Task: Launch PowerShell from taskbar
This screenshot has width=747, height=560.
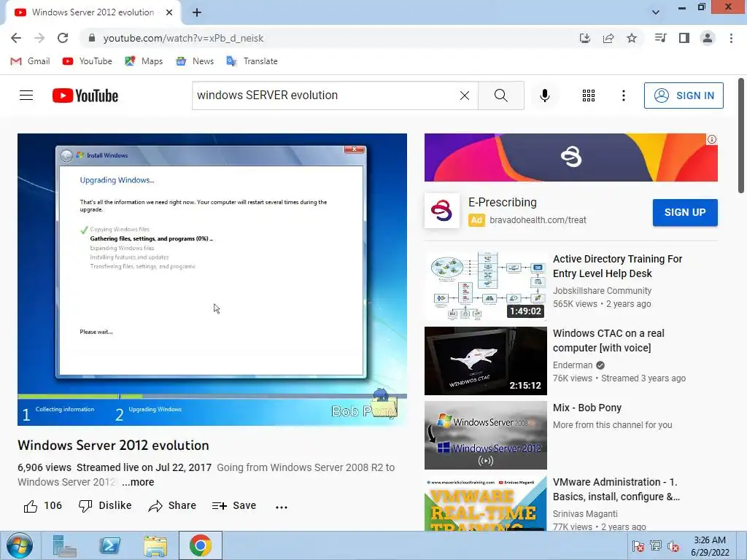Action: click(109, 545)
